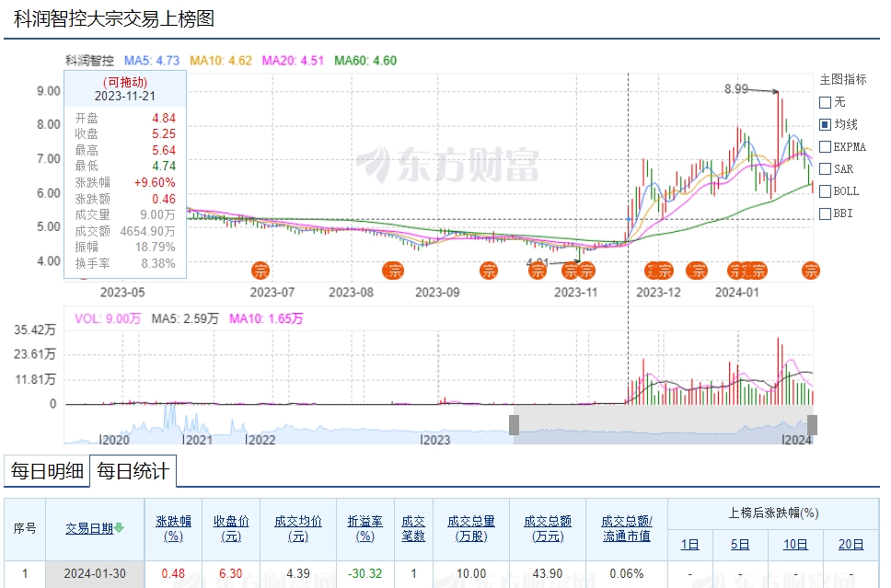The height and width of the screenshot is (588, 891).
Task: Switch to the 每日明细 tab
Action: pos(47,472)
